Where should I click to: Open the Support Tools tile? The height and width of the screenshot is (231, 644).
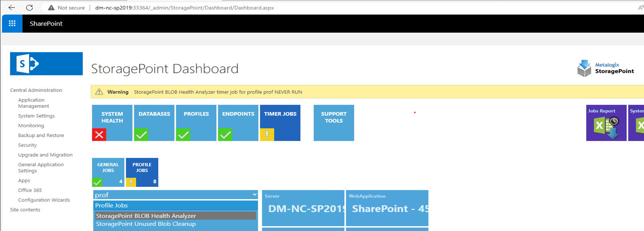334,123
